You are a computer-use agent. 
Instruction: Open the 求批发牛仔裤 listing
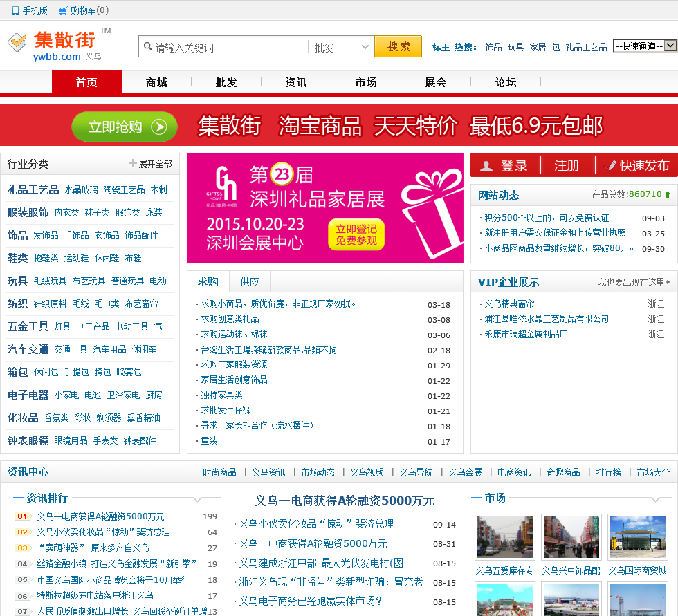[x=226, y=411]
